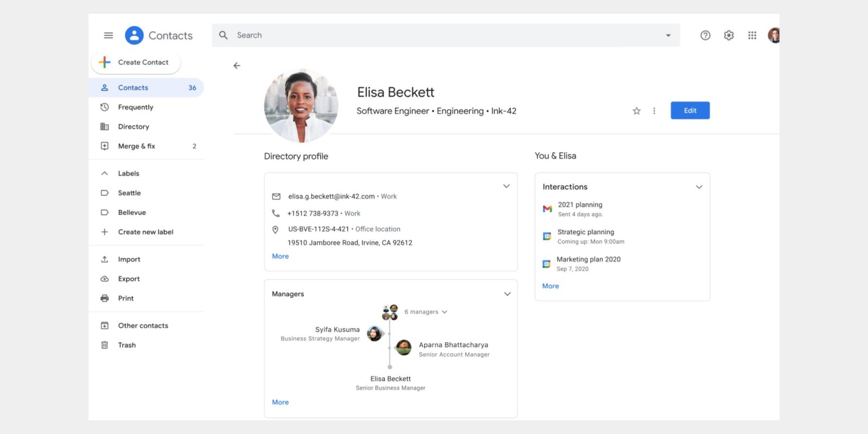Click the hamburger main menu icon
The width and height of the screenshot is (868, 434).
coord(108,35)
